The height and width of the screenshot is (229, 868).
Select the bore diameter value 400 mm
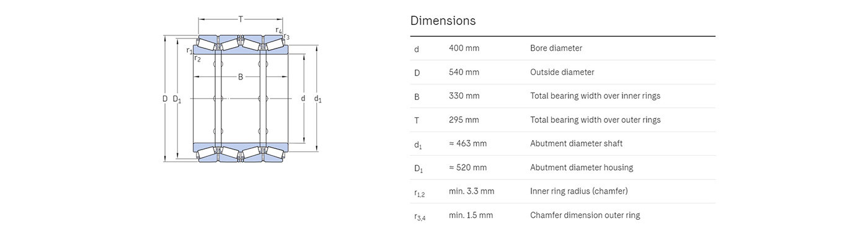pyautogui.click(x=464, y=48)
